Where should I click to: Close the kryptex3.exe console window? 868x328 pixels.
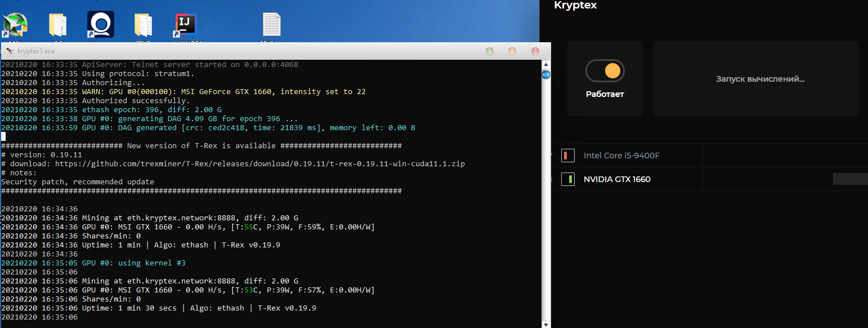click(x=535, y=51)
